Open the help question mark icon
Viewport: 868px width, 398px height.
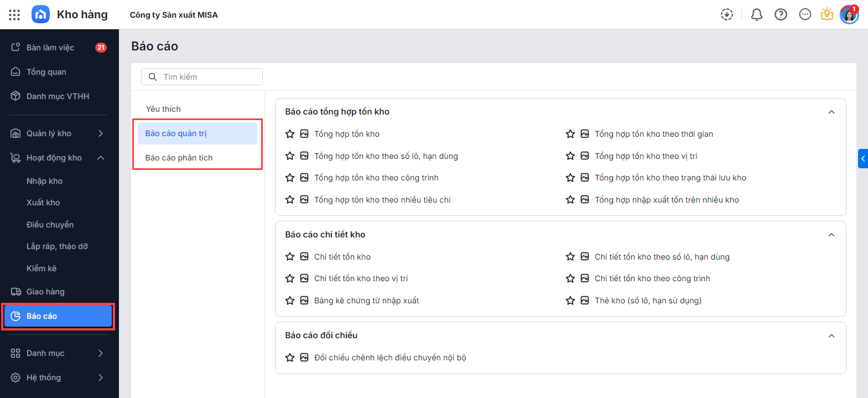(781, 15)
